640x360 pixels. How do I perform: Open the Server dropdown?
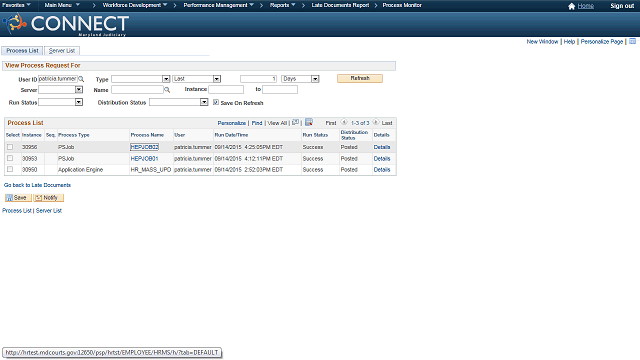[60, 90]
